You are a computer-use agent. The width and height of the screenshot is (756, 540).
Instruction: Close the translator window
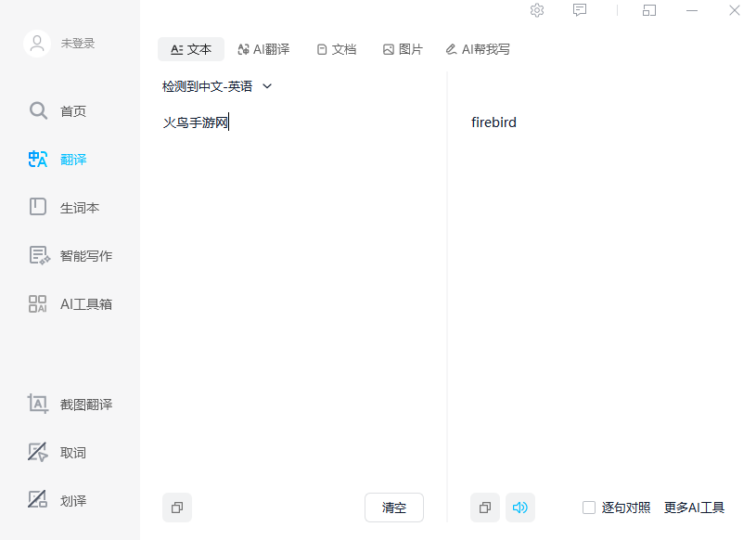click(x=735, y=10)
